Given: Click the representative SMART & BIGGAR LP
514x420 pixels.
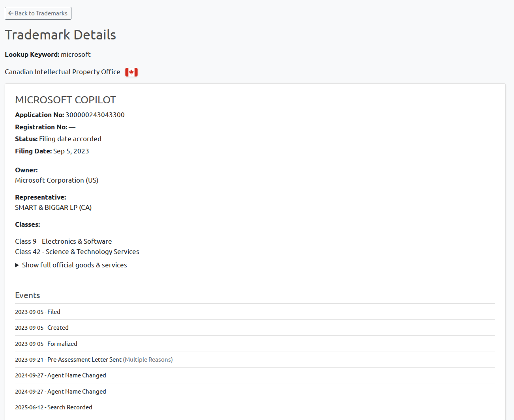Looking at the screenshot, I should [x=53, y=207].
